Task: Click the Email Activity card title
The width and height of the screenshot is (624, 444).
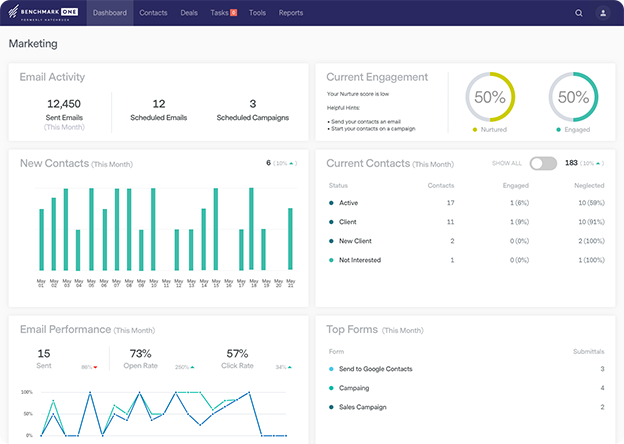Action: [x=52, y=77]
